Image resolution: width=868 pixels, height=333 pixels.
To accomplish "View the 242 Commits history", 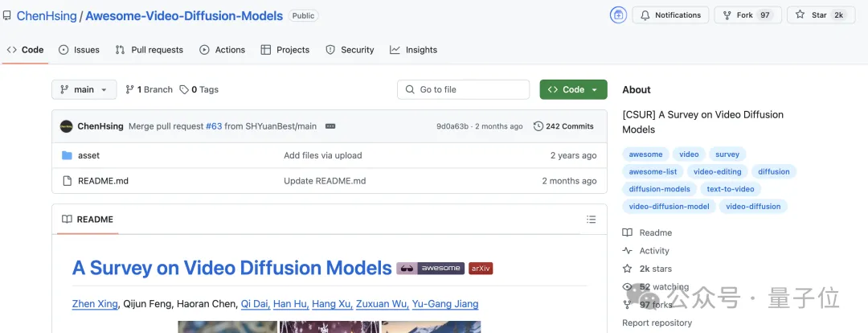I will pos(563,126).
